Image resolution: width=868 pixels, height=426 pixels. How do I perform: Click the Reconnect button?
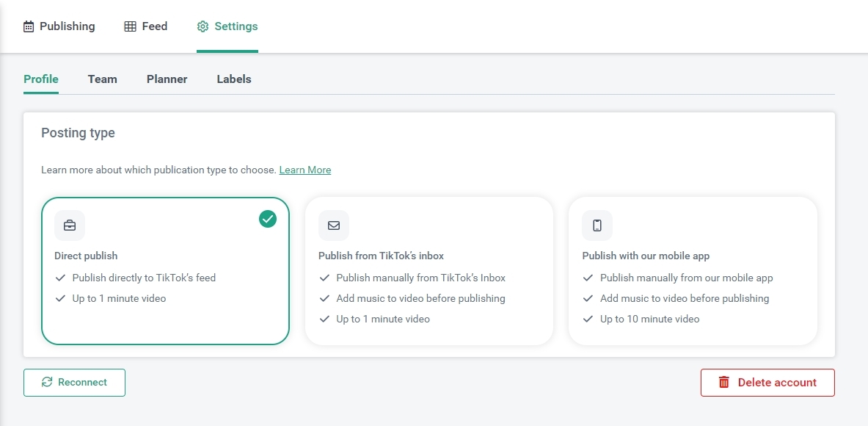click(x=74, y=383)
